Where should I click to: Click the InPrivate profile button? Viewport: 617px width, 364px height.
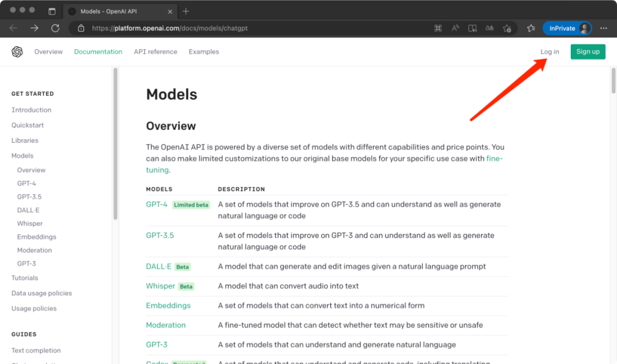[x=567, y=28]
